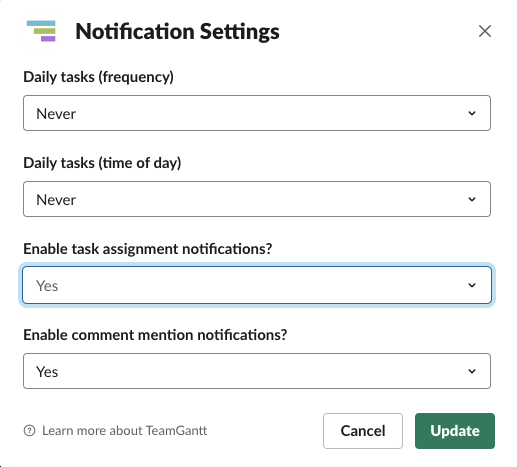The width and height of the screenshot is (517, 467).
Task: Open the comment mention notifications dropdown
Action: pyautogui.click(x=257, y=371)
